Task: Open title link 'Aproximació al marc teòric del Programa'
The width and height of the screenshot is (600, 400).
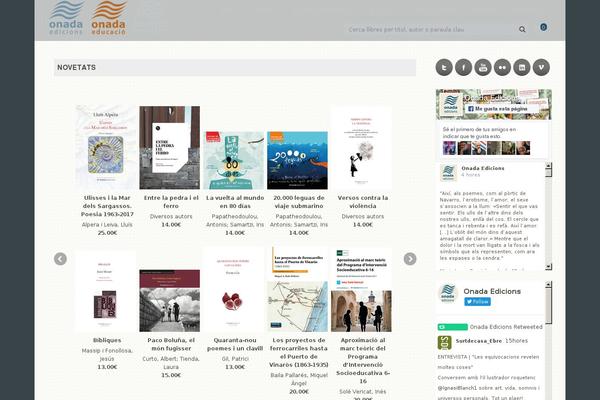Action: pos(363,361)
